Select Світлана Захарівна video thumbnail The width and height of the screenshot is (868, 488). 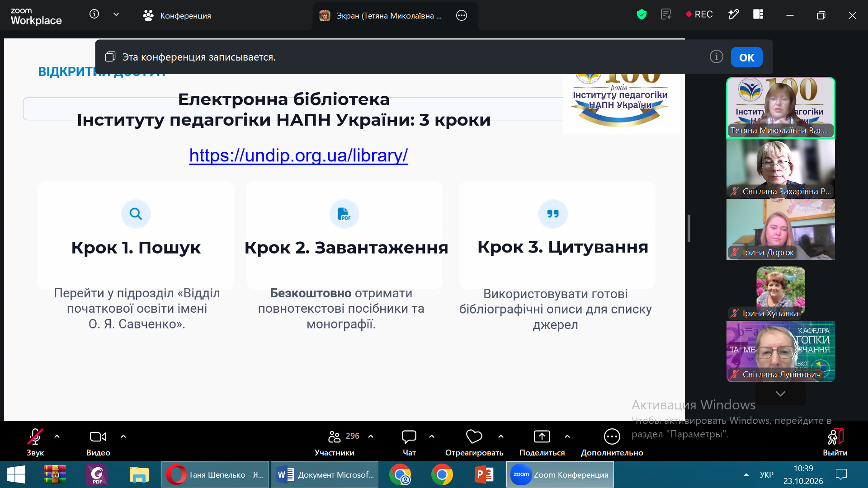pyautogui.click(x=780, y=169)
